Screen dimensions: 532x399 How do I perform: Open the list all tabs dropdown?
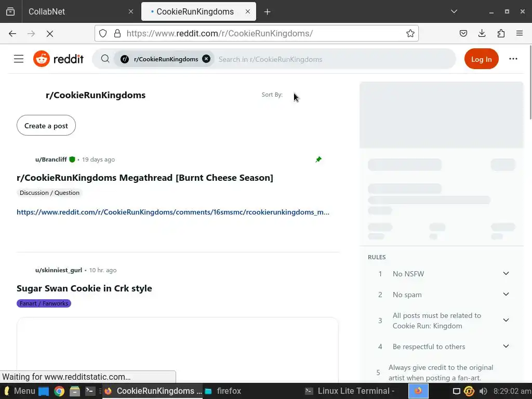click(454, 11)
